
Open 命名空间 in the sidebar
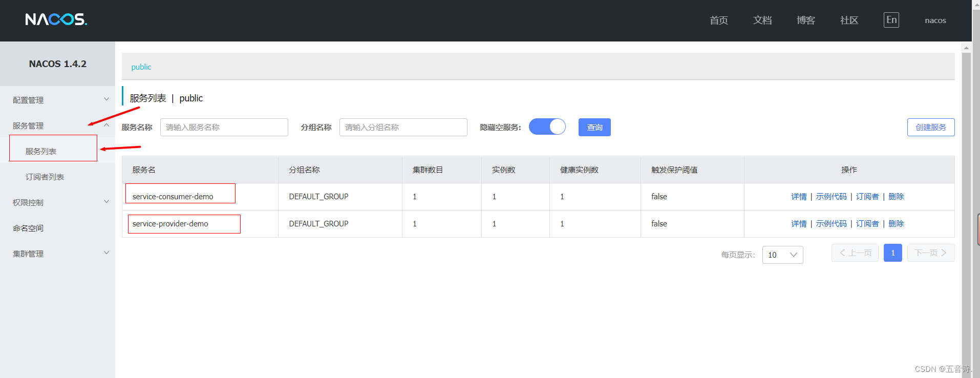pyautogui.click(x=28, y=228)
